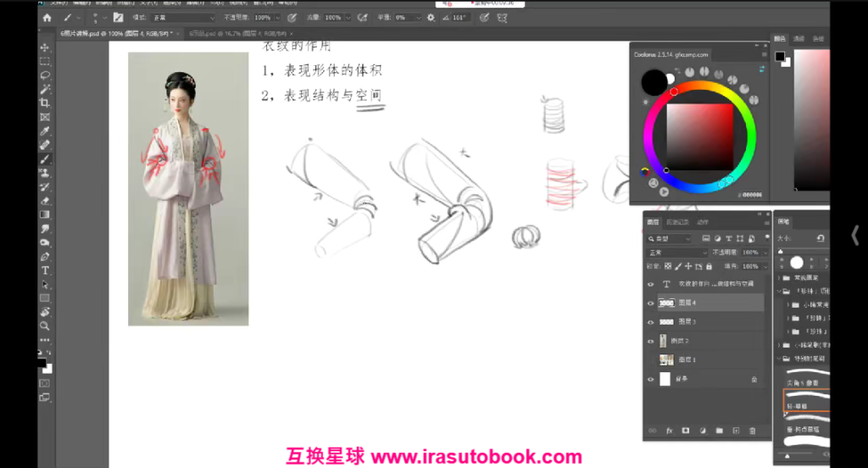Click the Coolorus foreground black color circle
The image size is (868, 468).
(x=654, y=82)
